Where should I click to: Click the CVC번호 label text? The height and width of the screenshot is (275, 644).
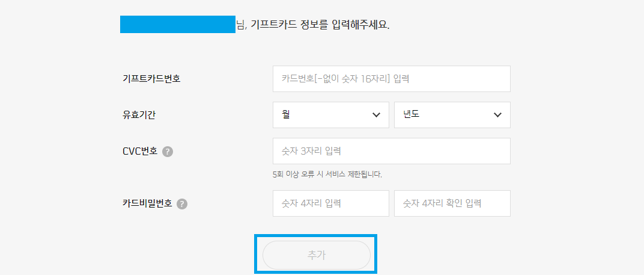(x=140, y=151)
